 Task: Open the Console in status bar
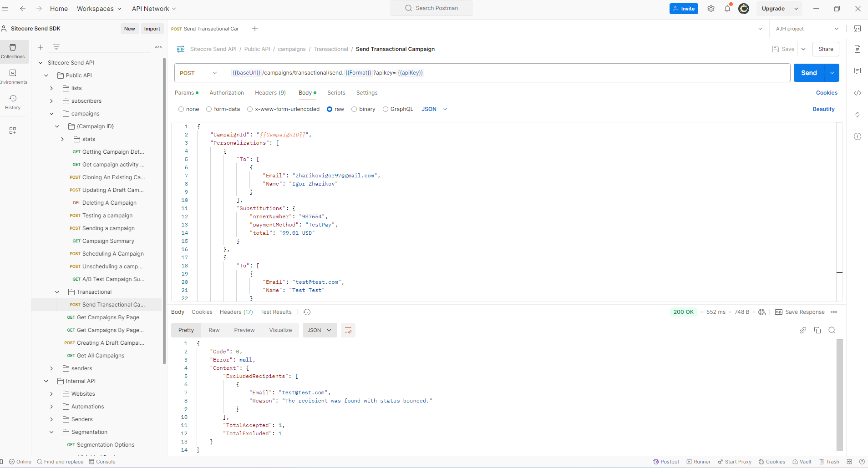pos(102,462)
